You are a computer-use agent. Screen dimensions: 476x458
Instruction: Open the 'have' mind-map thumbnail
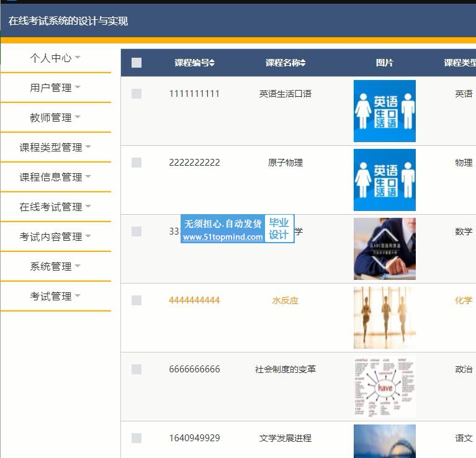pyautogui.click(x=384, y=387)
